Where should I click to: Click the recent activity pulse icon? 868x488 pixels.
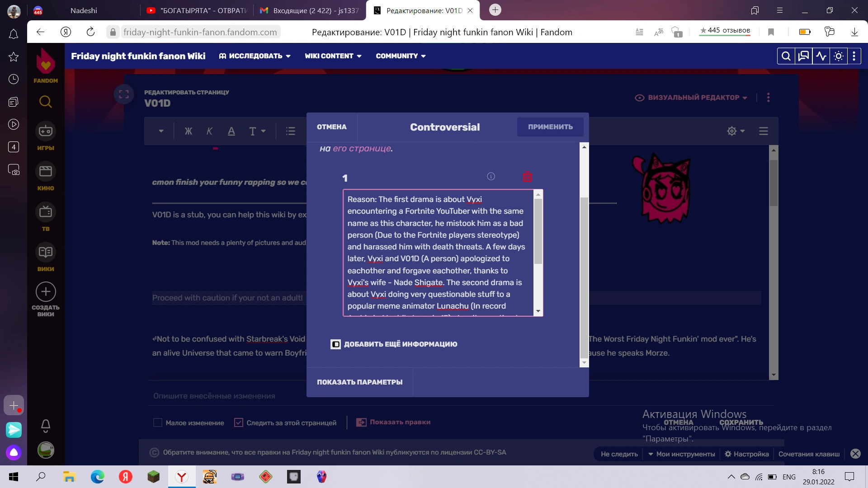821,56
